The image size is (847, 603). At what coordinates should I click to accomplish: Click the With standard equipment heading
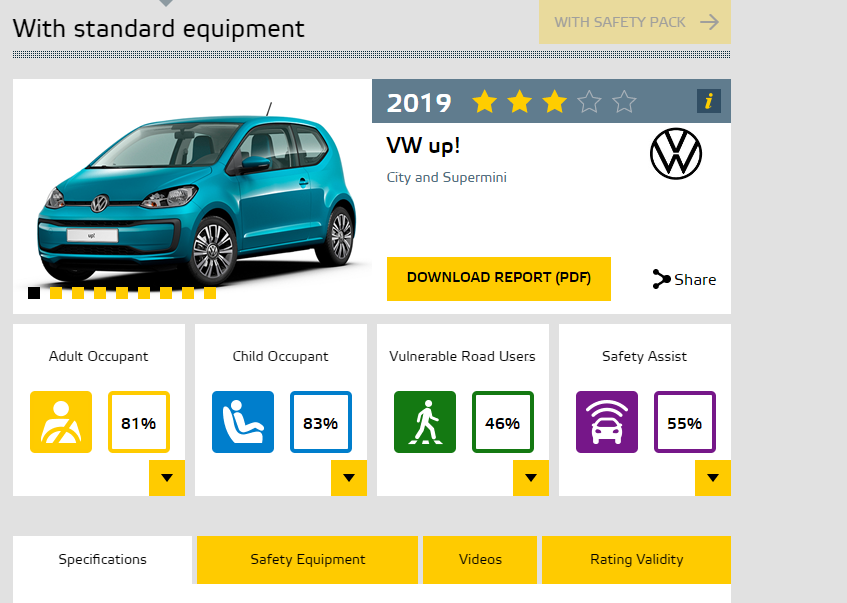[x=159, y=29]
